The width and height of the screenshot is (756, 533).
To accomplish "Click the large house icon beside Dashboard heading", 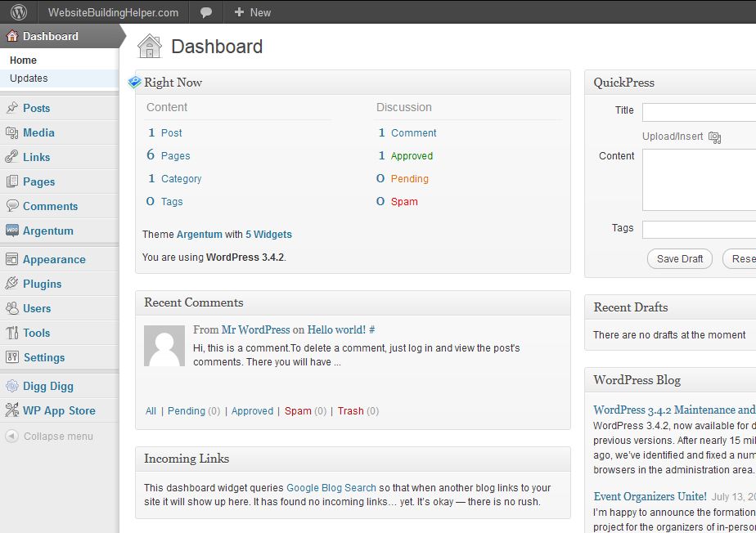I will [x=150, y=47].
